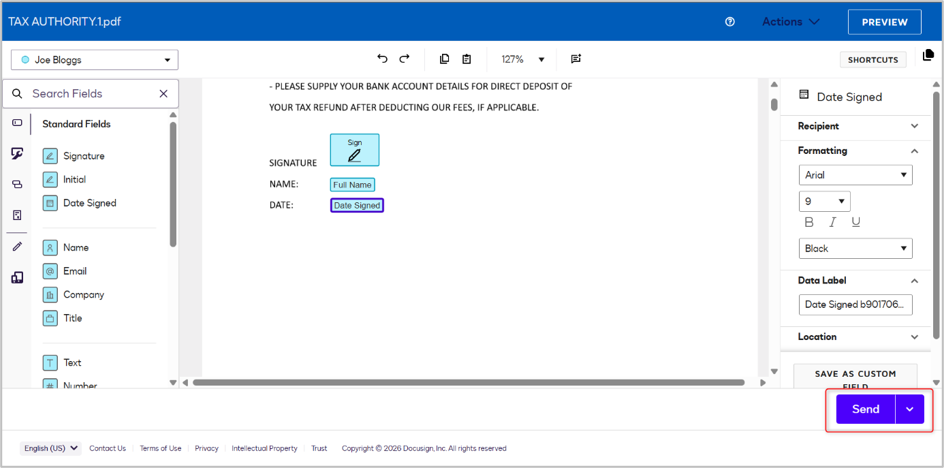Screen dimensions: 944x468
Task: Collapse the Formatting section
Action: (914, 151)
